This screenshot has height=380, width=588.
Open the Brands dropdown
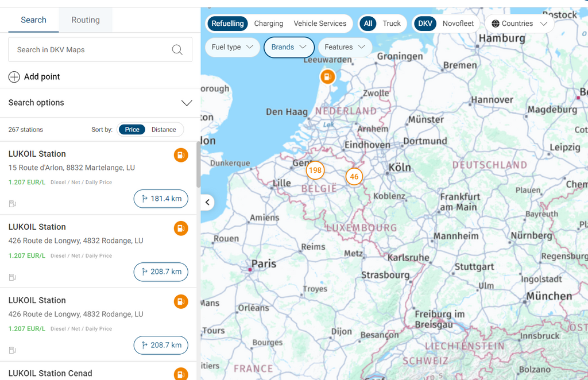tap(289, 47)
